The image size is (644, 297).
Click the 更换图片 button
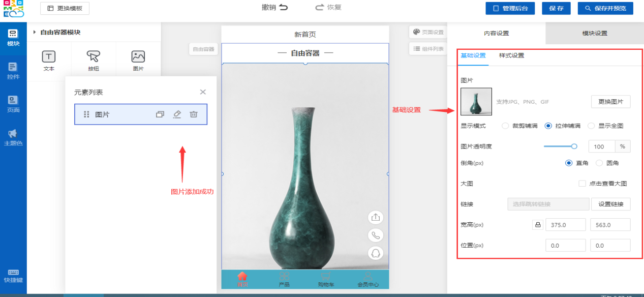click(610, 102)
